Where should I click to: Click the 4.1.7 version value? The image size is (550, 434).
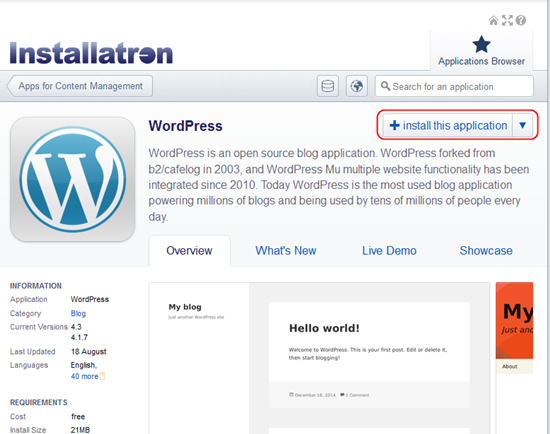tap(79, 338)
